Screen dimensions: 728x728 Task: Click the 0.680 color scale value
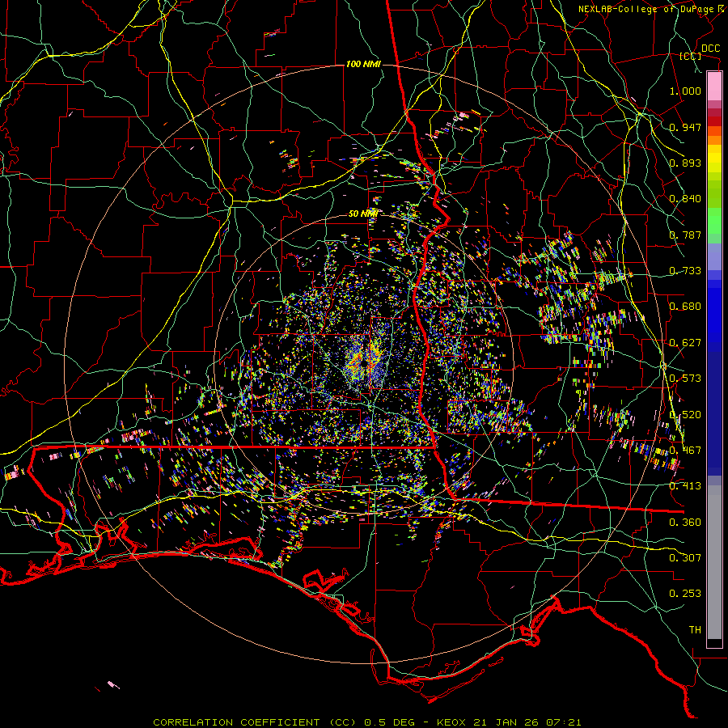pos(685,307)
